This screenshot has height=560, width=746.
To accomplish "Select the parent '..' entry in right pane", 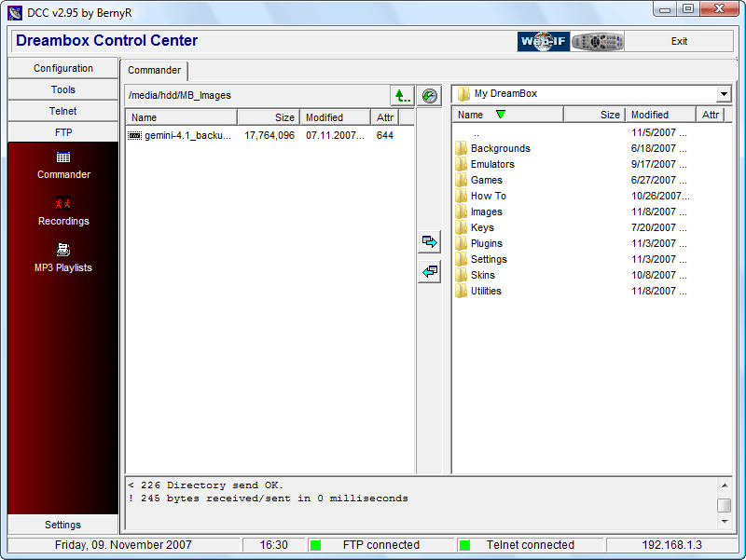I will tap(477, 132).
